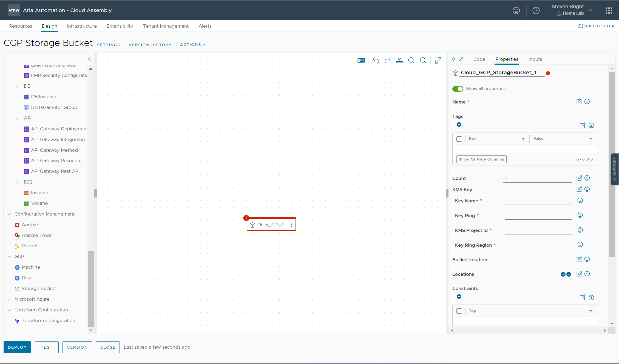The image size is (619, 364).
Task: Expand the Microsoft Azure tree node
Action: tap(9, 299)
